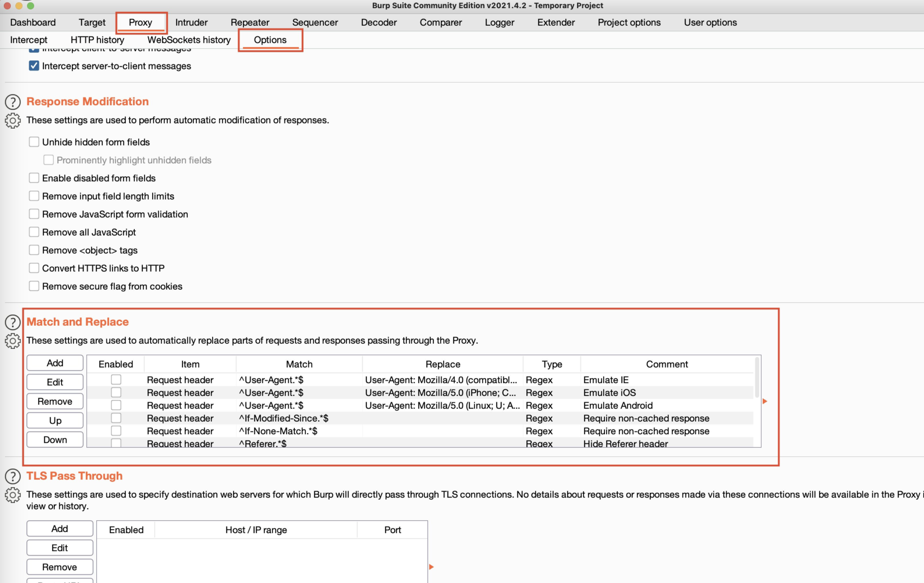This screenshot has height=583, width=924.
Task: Sort rules by Comment column header
Action: pos(666,364)
